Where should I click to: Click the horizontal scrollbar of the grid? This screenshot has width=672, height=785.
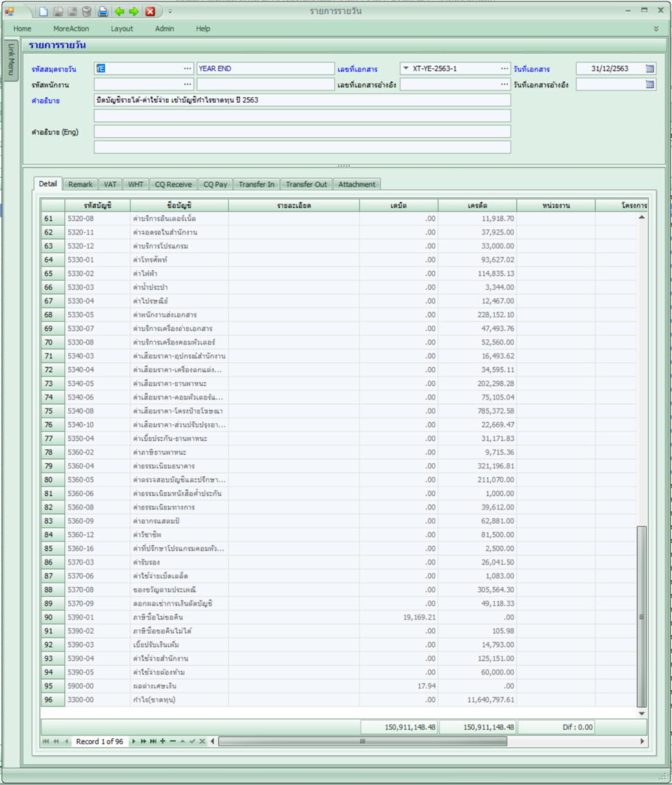[x=362, y=742]
